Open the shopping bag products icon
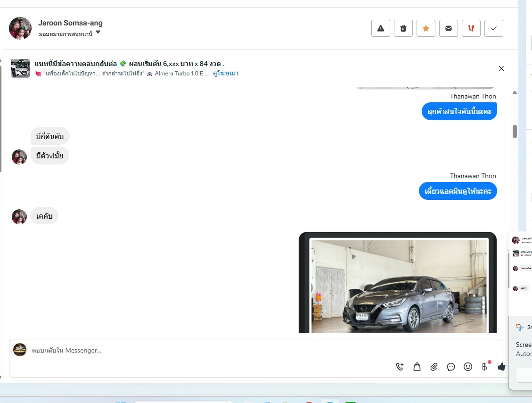 [x=417, y=367]
